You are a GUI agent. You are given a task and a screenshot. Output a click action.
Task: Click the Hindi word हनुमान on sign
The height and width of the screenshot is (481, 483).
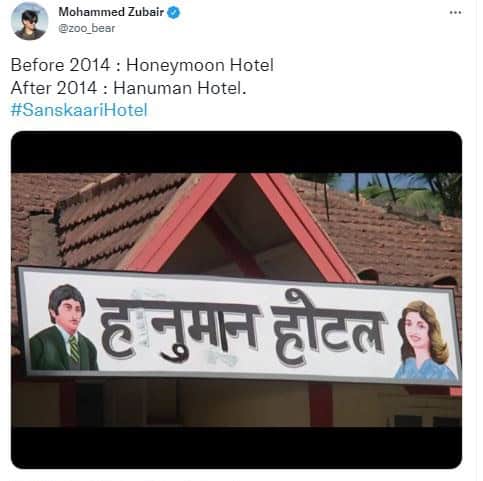[x=178, y=329]
